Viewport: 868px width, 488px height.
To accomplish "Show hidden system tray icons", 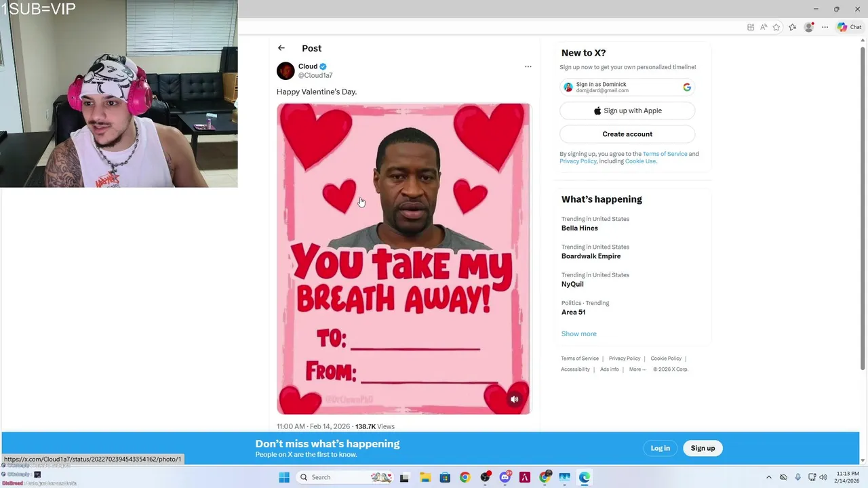I will coord(768,477).
